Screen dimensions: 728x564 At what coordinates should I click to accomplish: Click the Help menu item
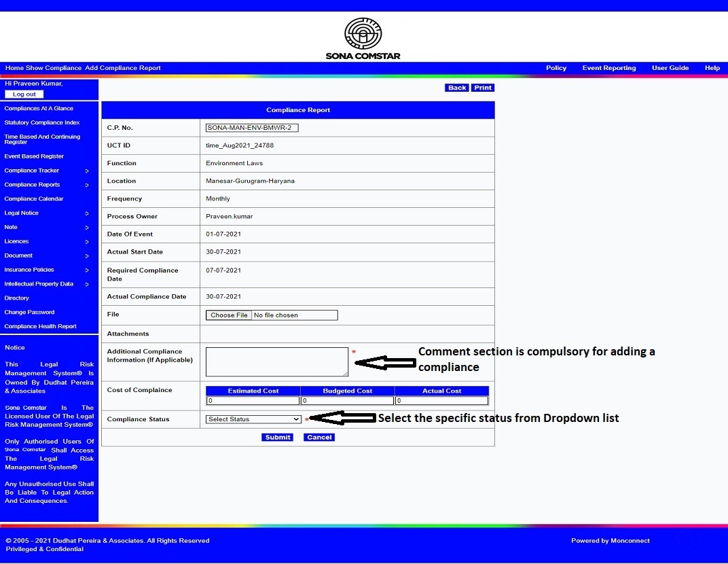tap(712, 68)
